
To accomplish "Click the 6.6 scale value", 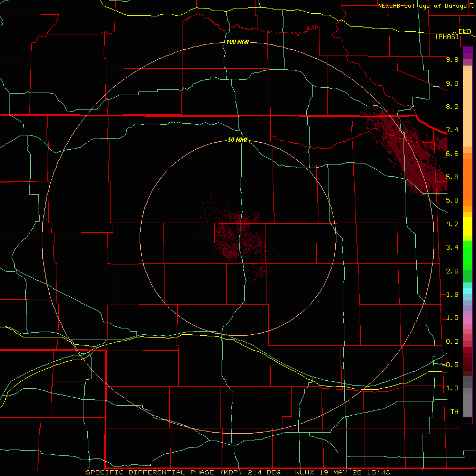I will (x=452, y=153).
